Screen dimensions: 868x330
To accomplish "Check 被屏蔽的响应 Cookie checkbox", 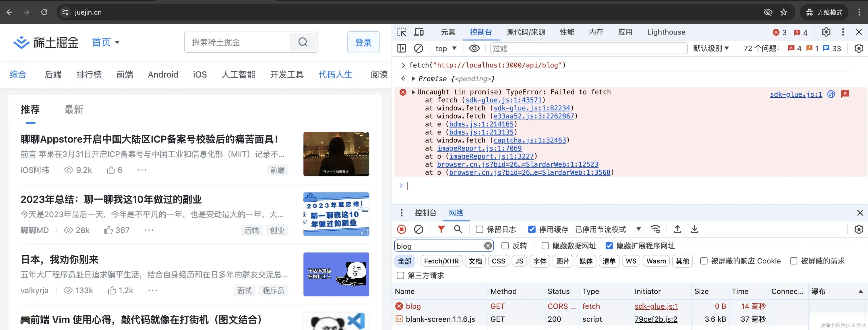I will pos(704,261).
